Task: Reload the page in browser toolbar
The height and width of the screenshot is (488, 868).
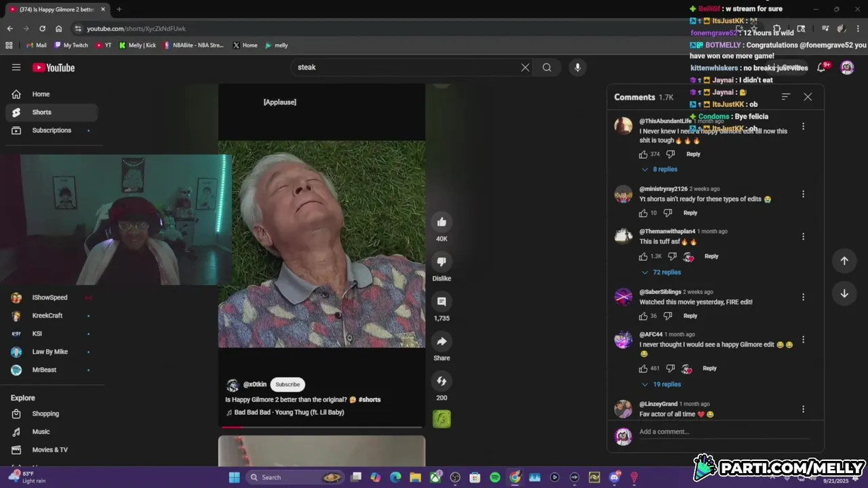Action: coord(42,28)
